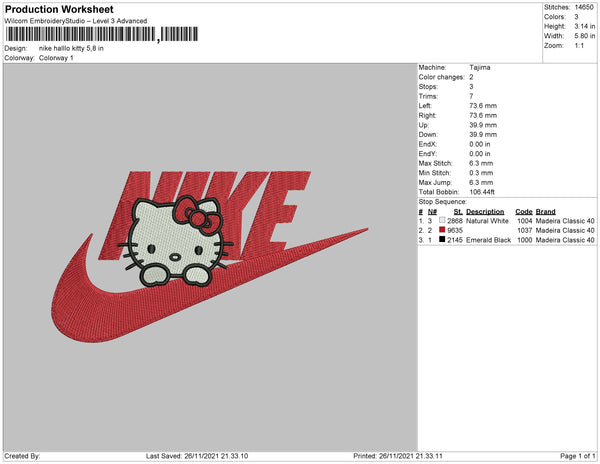Select stitch count "2868" in row 1
600x464 pixels.
tap(455, 221)
